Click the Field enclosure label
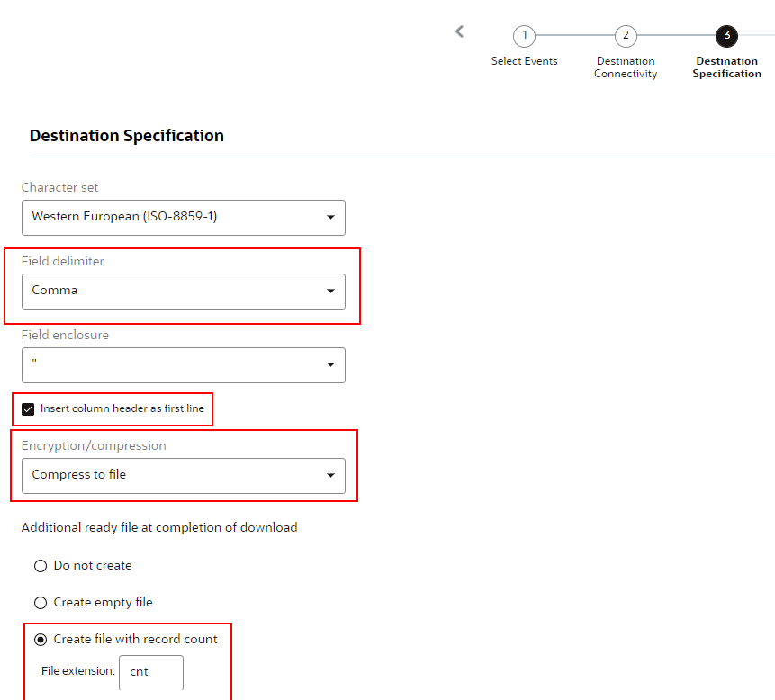This screenshot has width=775, height=700. [65, 335]
